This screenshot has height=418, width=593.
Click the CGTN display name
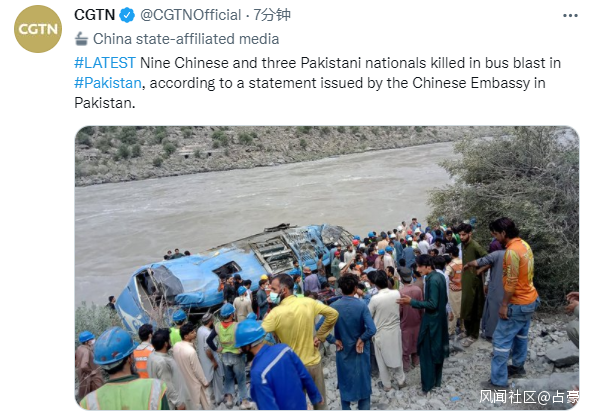95,15
